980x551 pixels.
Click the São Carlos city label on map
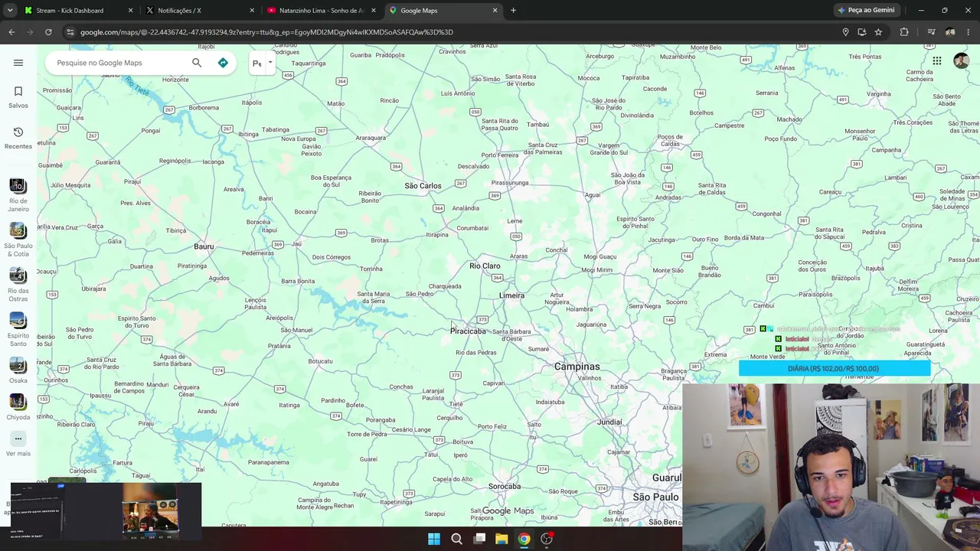click(423, 186)
